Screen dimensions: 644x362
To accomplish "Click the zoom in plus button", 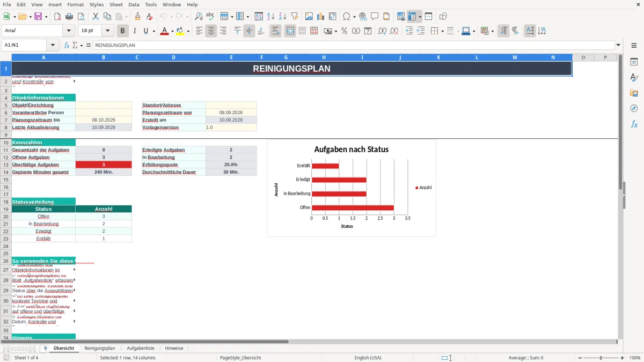I will pyautogui.click(x=622, y=358).
